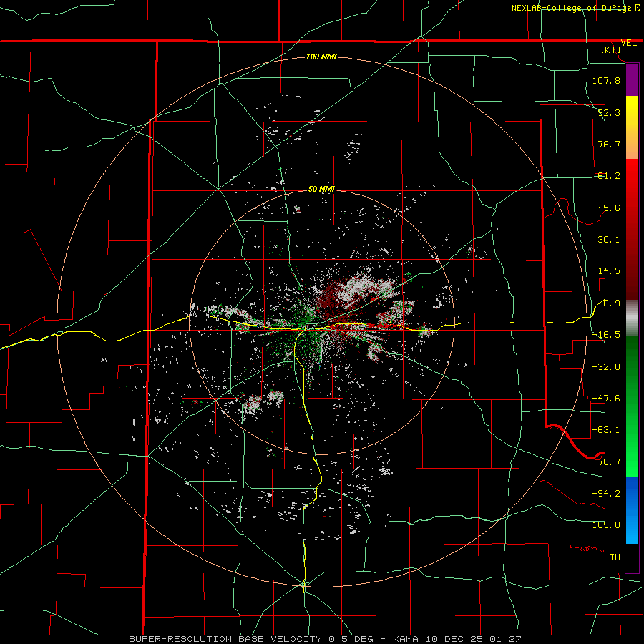Image resolution: width=644 pixels, height=644 pixels.
Task: Click the [KT] units label
Action: point(611,49)
